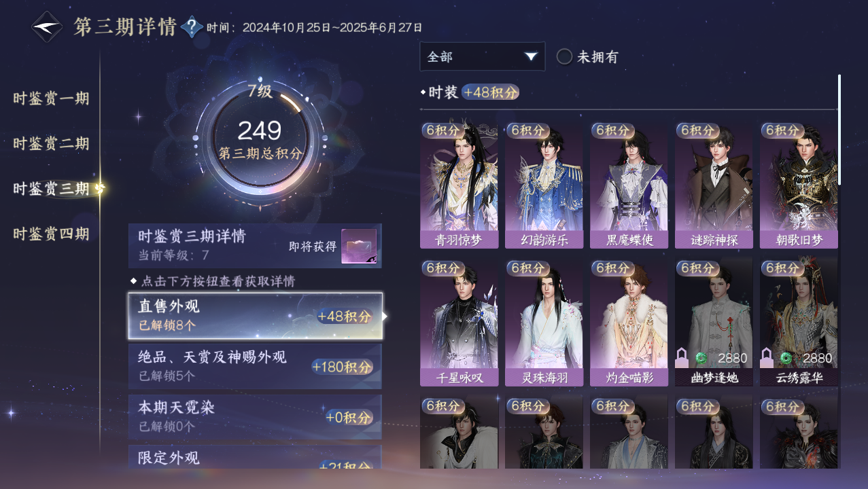This screenshot has height=489, width=868.
Task: Open the 全部 filter dropdown
Action: pos(483,56)
